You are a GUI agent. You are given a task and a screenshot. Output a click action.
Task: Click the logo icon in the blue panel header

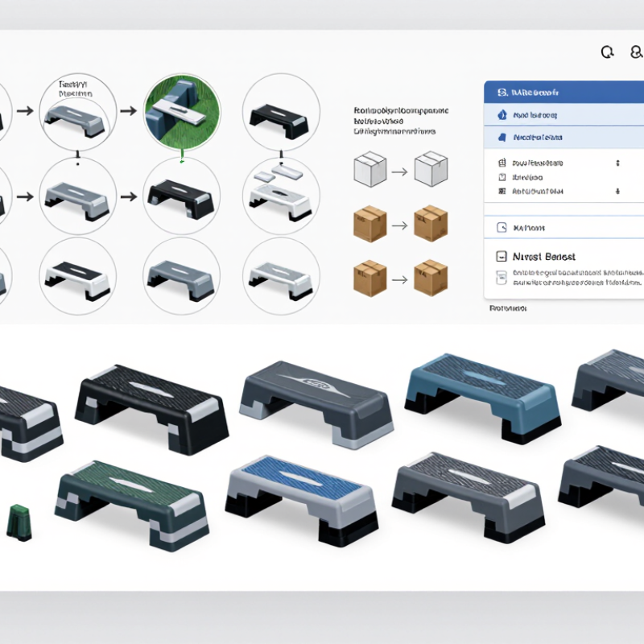(502, 93)
